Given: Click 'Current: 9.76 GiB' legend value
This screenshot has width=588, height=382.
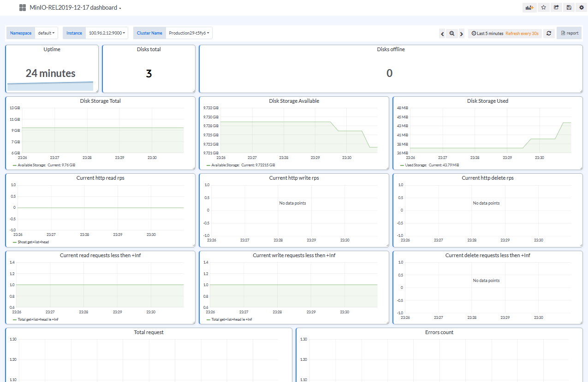Looking at the screenshot, I should click(x=61, y=165).
